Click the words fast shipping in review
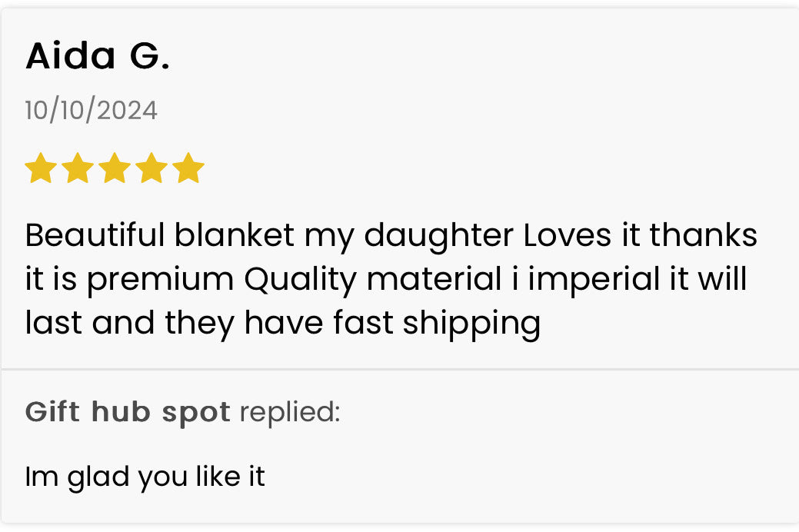Screen dimensions: 799x532 437,324
